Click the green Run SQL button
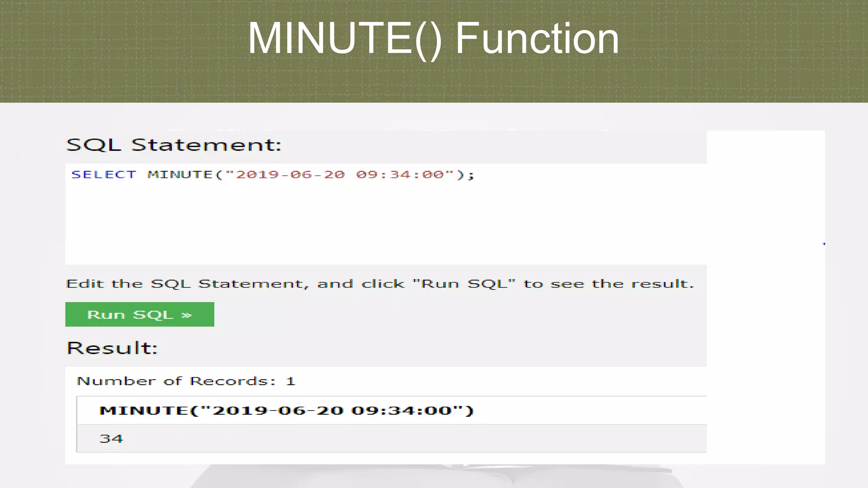Screen dimensions: 868x488 [139, 314]
